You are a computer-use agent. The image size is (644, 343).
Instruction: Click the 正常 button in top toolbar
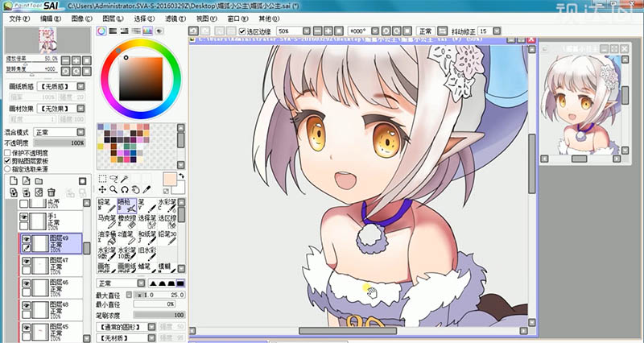[426, 31]
